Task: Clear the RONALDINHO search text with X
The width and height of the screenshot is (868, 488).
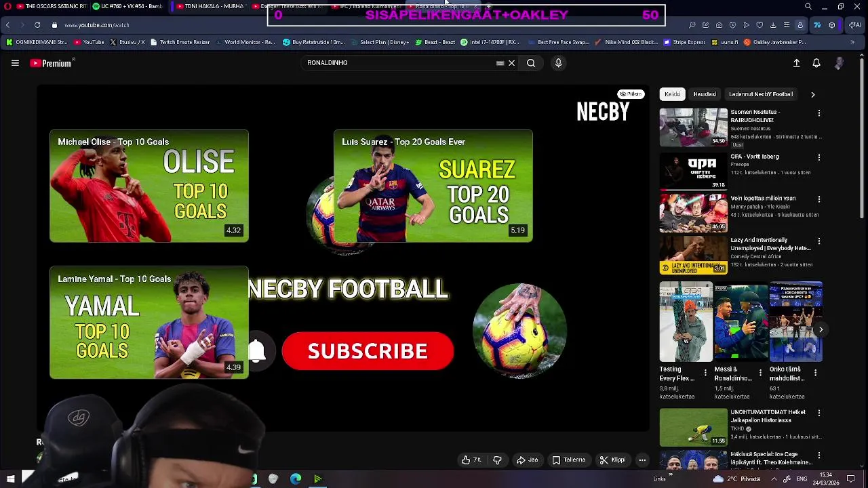Action: tap(512, 63)
